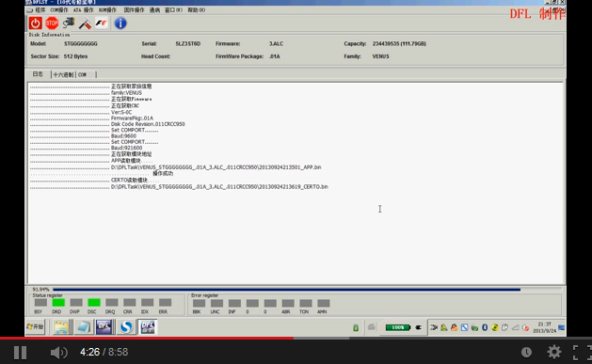Pause the video playback
Viewport: 592px width, 364px height.
click(x=20, y=353)
